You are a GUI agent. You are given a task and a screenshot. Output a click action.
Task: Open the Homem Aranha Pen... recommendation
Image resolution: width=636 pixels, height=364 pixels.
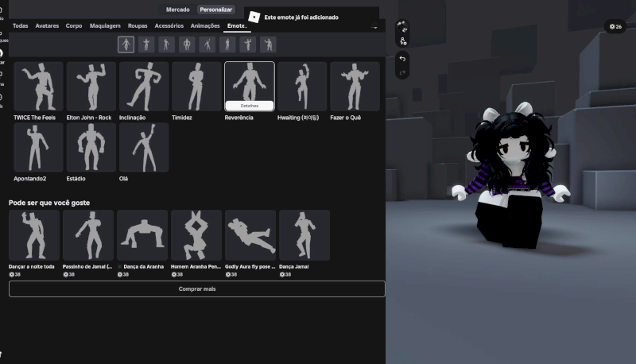196,235
